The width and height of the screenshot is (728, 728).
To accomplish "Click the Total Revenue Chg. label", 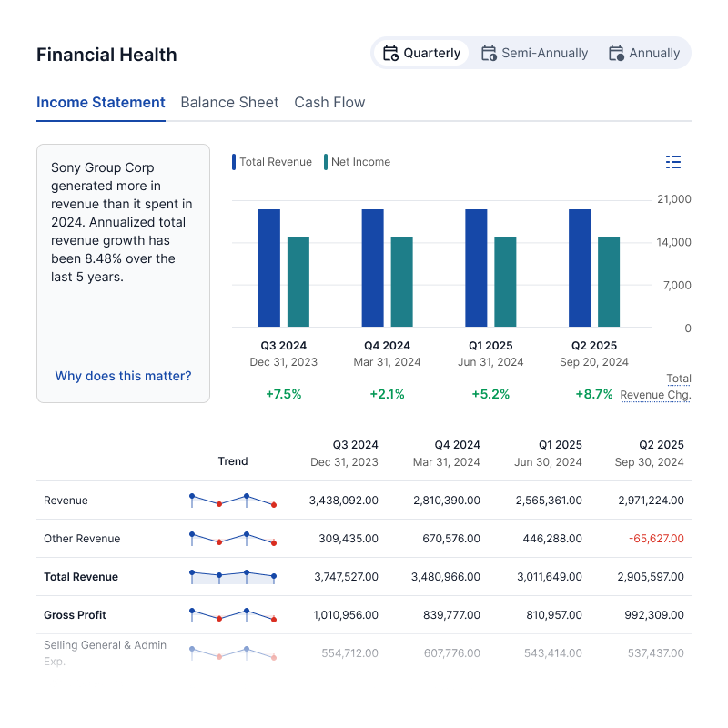I will (x=656, y=387).
